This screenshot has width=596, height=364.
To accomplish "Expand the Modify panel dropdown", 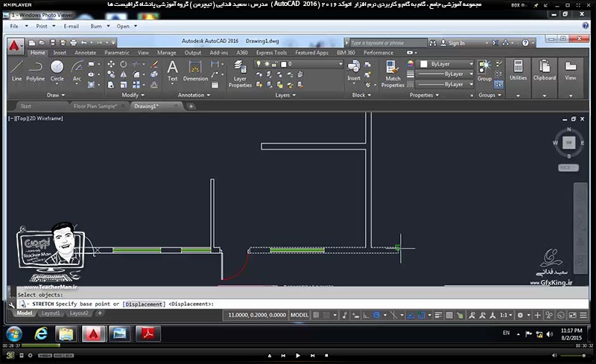I will [x=133, y=95].
